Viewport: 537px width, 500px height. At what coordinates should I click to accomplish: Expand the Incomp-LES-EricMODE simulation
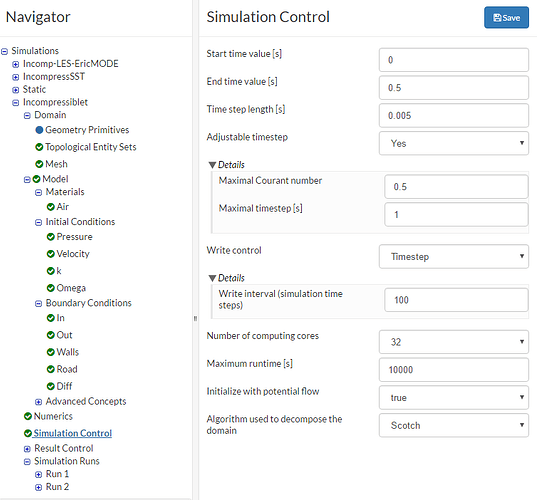[15, 64]
